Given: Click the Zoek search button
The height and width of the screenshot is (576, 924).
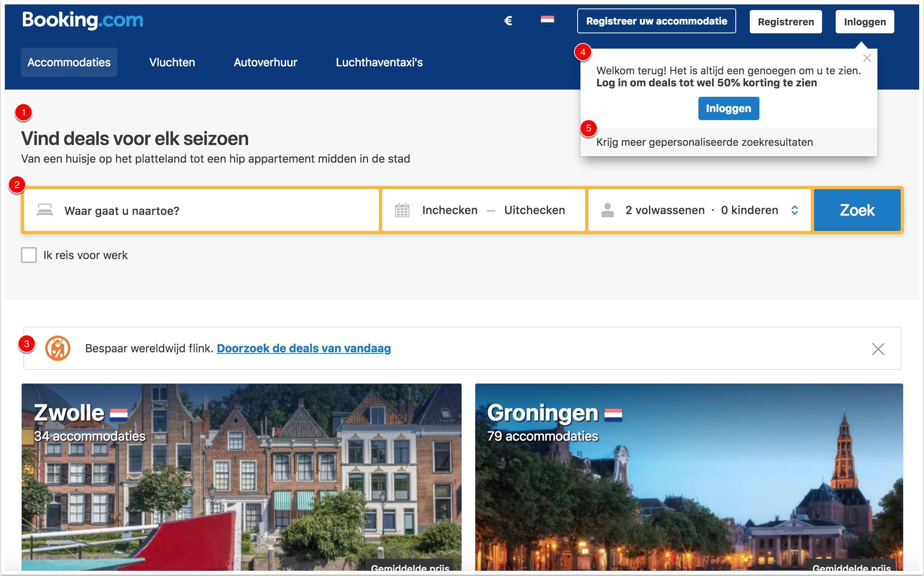Looking at the screenshot, I should (x=857, y=210).
